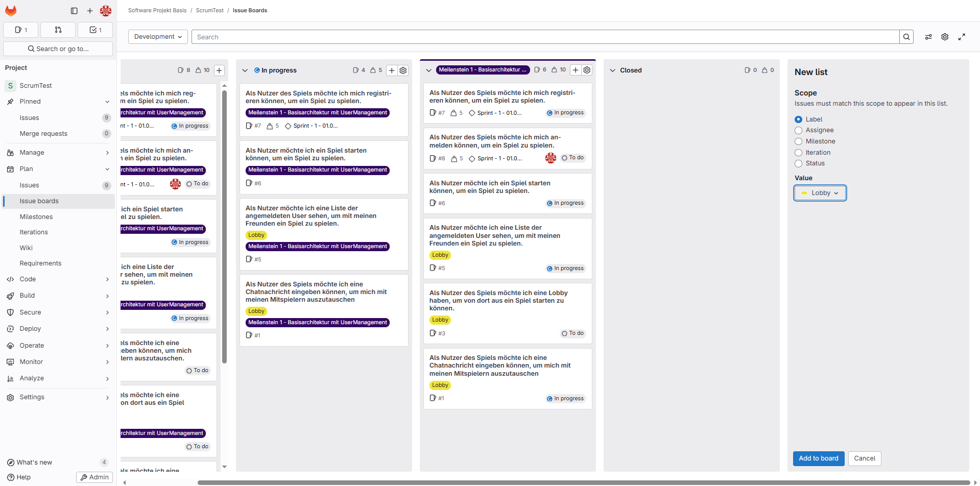Select the Assignee scope radio button
This screenshot has height=486, width=980.
coord(799,131)
